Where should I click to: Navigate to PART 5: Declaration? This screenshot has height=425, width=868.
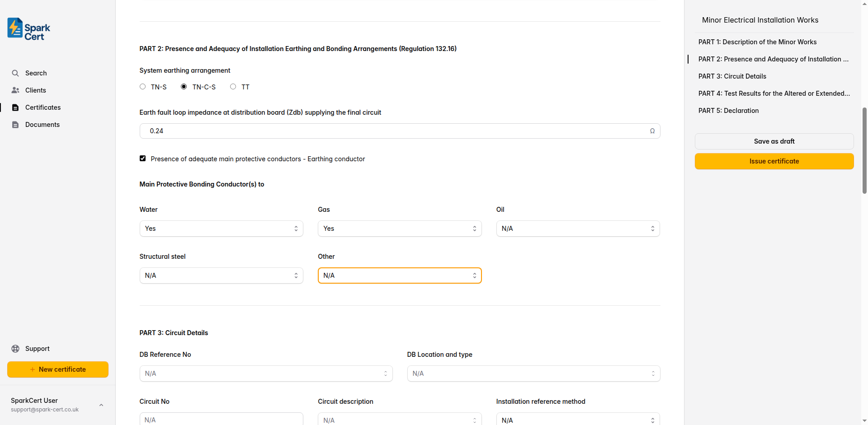click(x=728, y=111)
